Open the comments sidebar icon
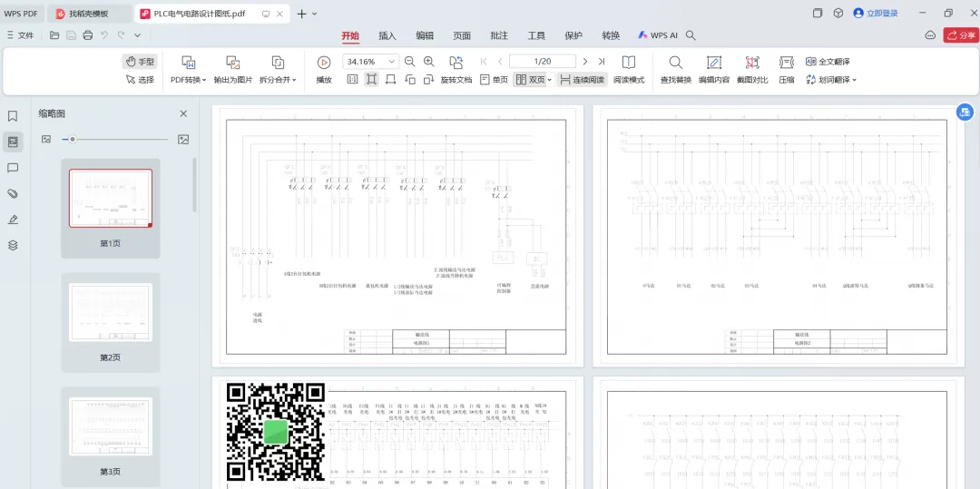The height and width of the screenshot is (489, 980). click(x=13, y=168)
